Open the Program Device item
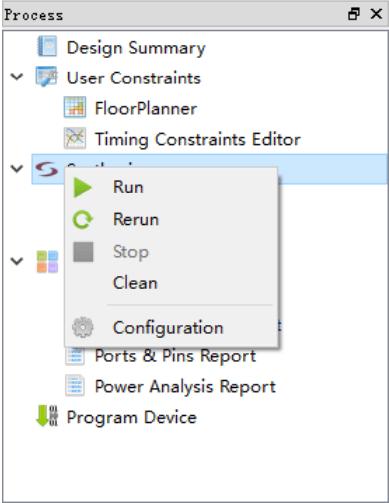Screen dimensions: 389x503 [131, 417]
